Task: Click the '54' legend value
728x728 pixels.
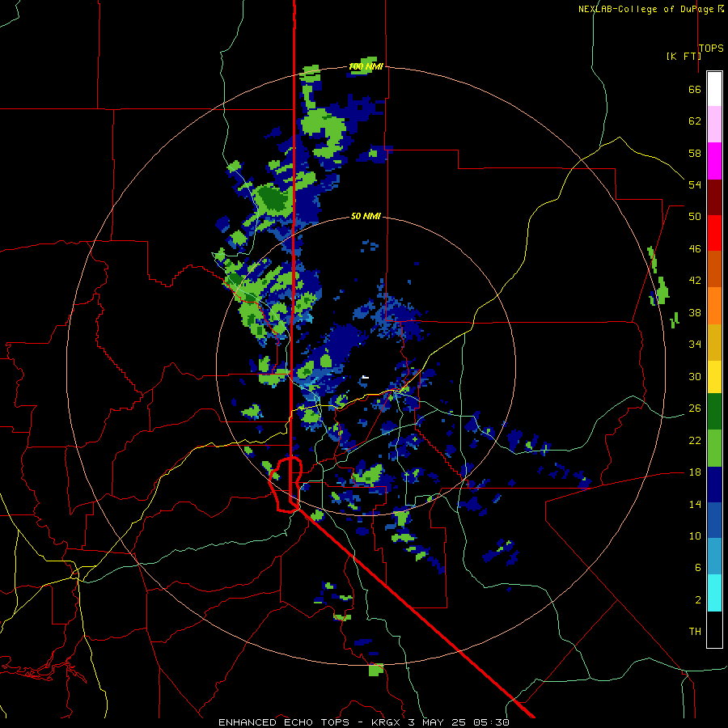Action: pos(695,185)
